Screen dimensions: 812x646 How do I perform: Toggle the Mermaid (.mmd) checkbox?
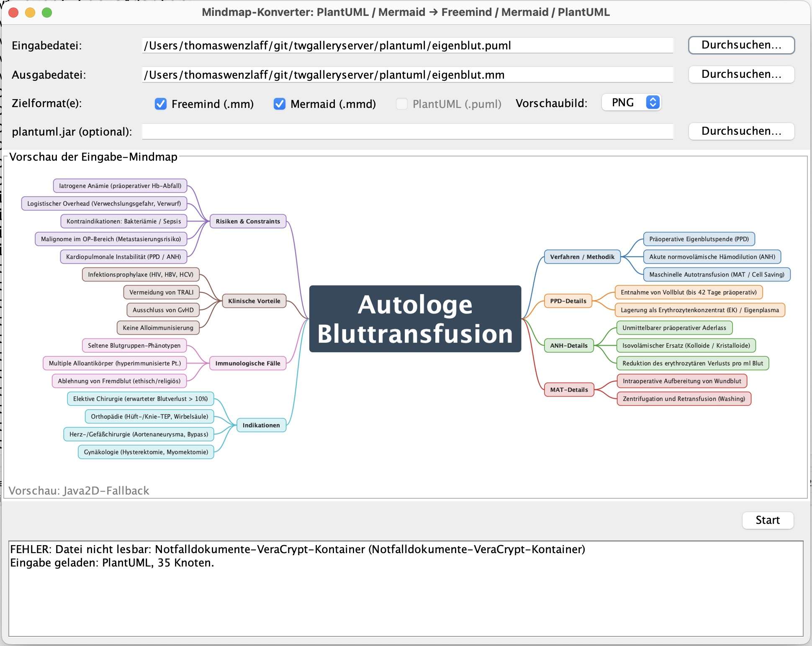280,104
